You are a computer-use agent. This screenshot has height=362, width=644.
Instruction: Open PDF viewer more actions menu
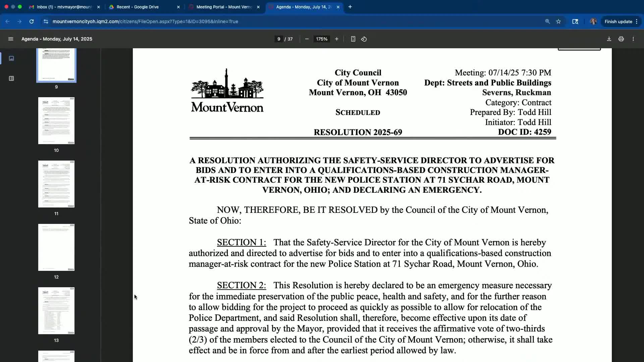point(633,39)
